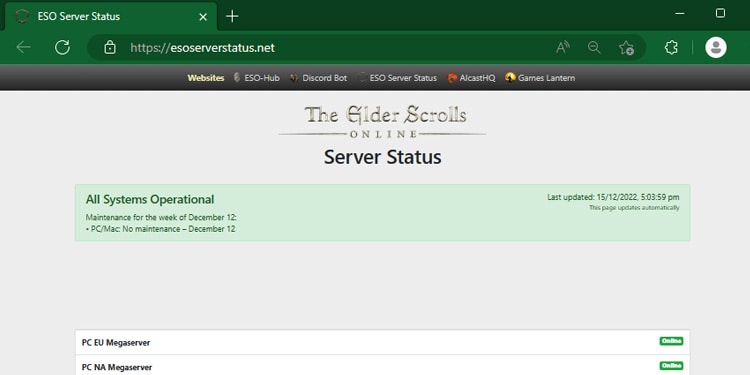The width and height of the screenshot is (750, 375).
Task: Select the PC NA Megaserver row
Action: [x=382, y=365]
